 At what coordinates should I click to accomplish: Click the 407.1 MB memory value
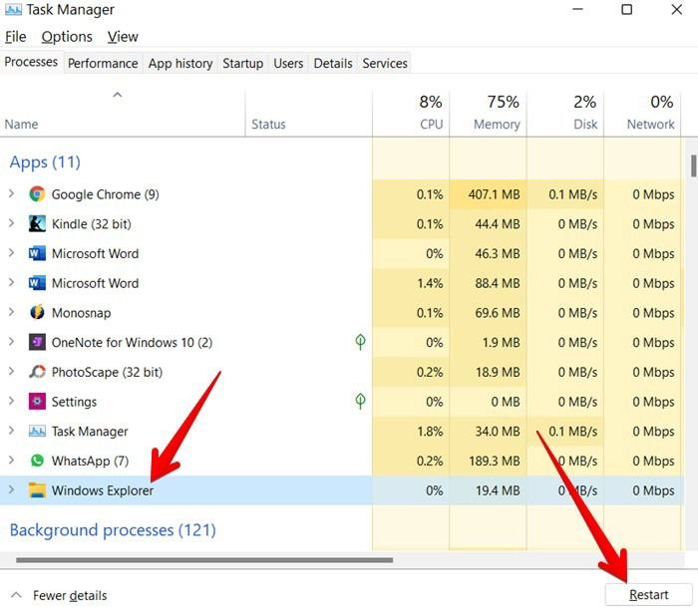[x=494, y=194]
